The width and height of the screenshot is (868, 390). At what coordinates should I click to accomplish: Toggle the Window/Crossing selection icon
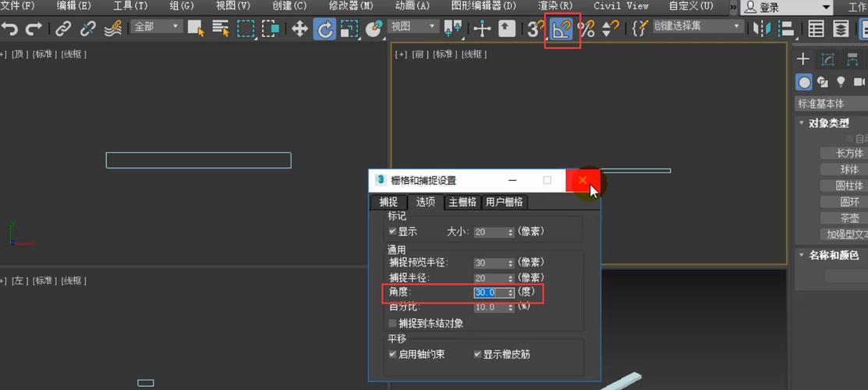271,29
